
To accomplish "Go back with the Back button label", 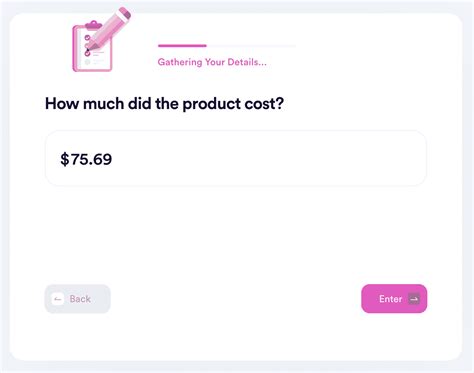I will (x=80, y=299).
